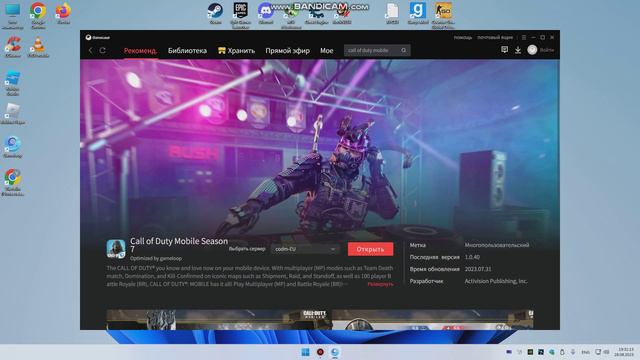
Task: Click Bandicam recorder icon in taskbar
Action: [320, 352]
